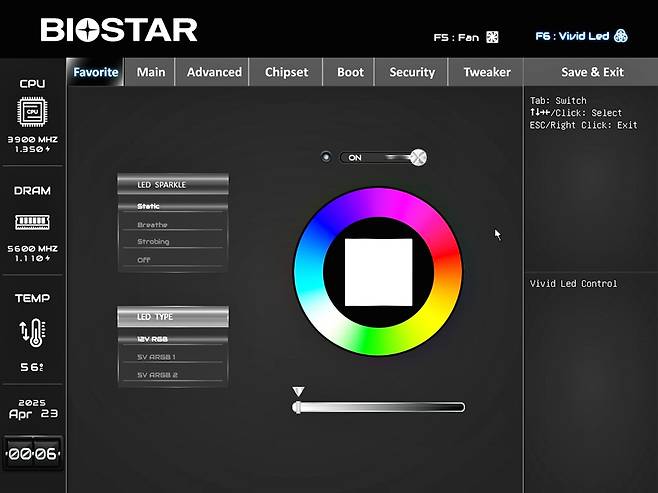Click the temperature thermometer icon
The width and height of the screenshot is (658, 493).
click(31, 332)
